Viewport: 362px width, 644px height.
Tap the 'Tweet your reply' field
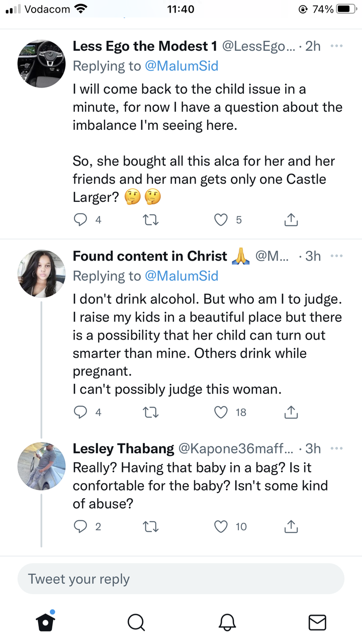[181, 579]
